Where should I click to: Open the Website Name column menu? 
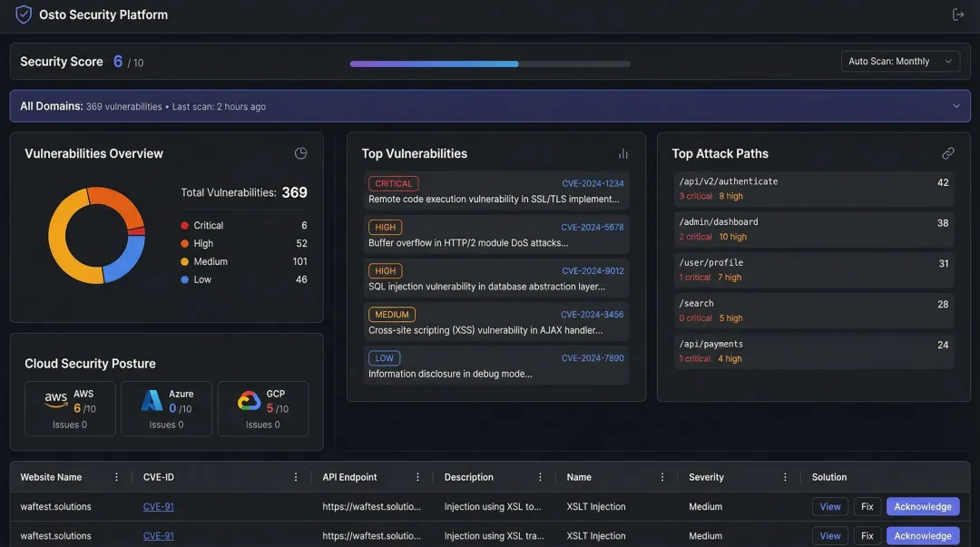click(115, 476)
